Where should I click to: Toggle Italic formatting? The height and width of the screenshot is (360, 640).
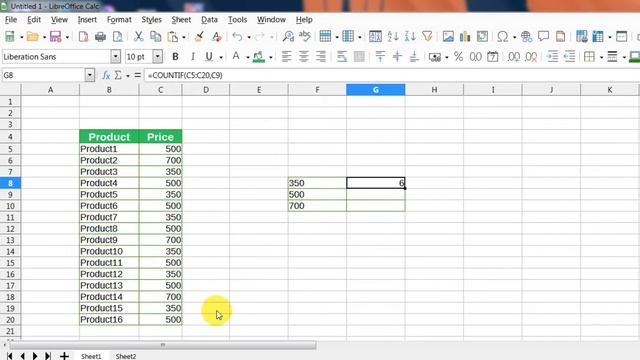coord(192,57)
